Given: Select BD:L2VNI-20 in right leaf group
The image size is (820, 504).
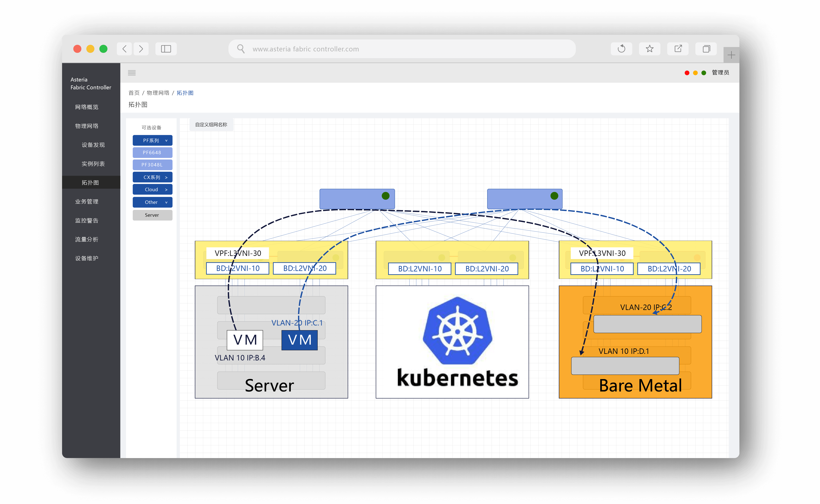Looking at the screenshot, I should click(x=669, y=269).
